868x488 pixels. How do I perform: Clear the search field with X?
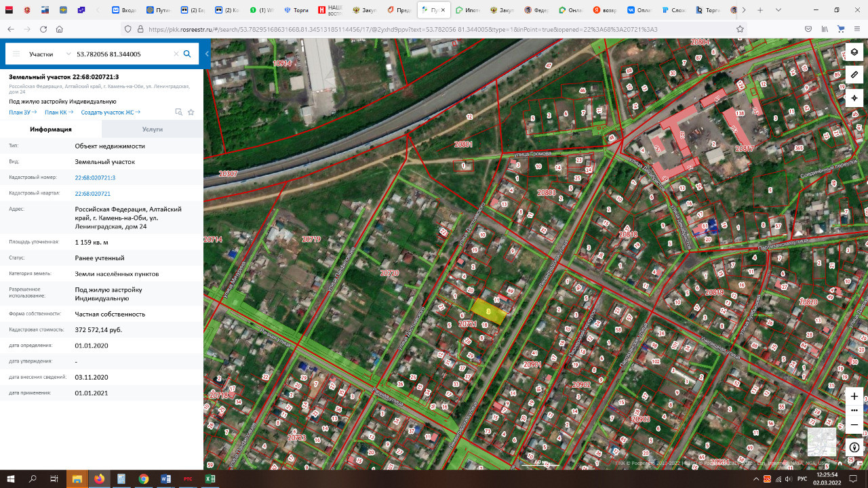176,54
